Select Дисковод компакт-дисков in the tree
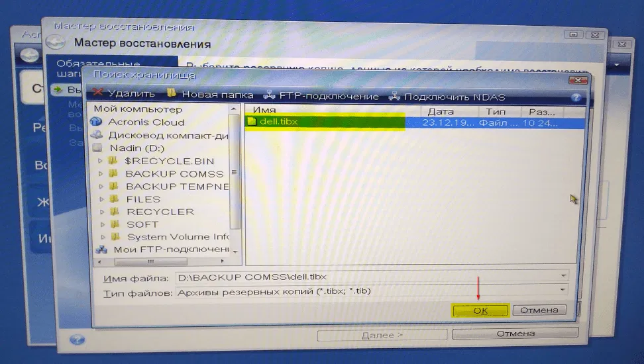The image size is (644, 364). pyautogui.click(x=168, y=135)
